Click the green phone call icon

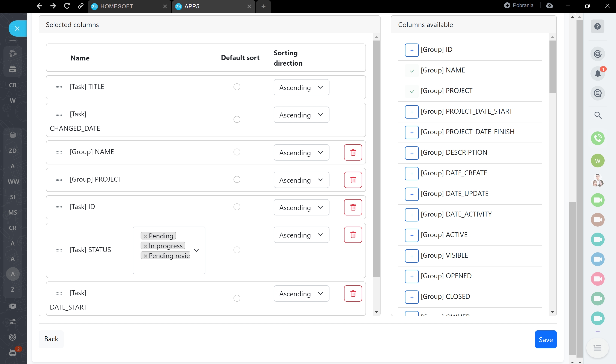coord(598,138)
